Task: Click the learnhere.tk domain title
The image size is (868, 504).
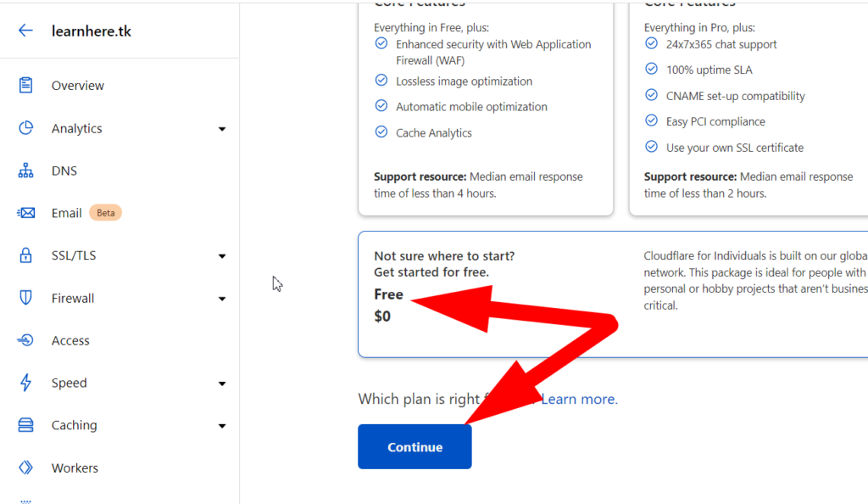Action: 92,31
